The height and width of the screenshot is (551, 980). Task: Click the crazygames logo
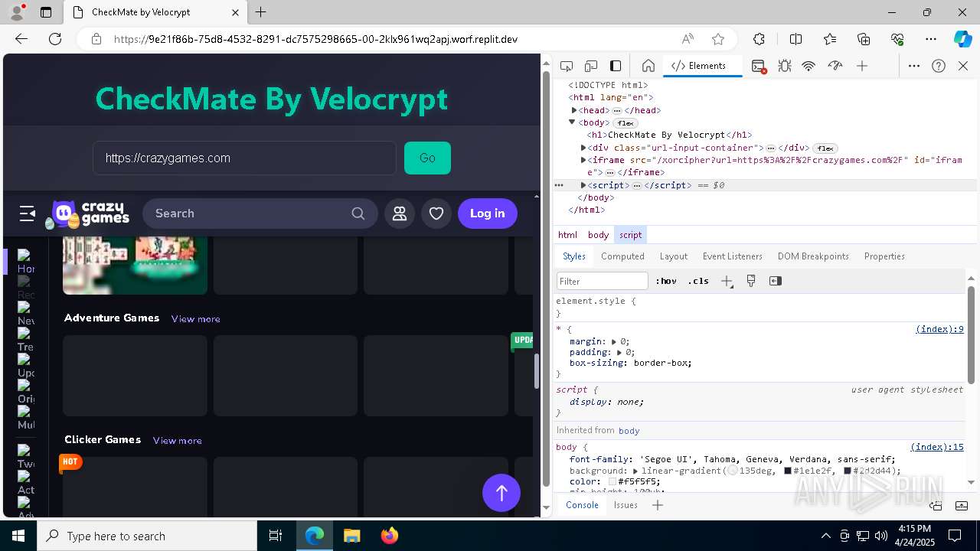tap(87, 214)
